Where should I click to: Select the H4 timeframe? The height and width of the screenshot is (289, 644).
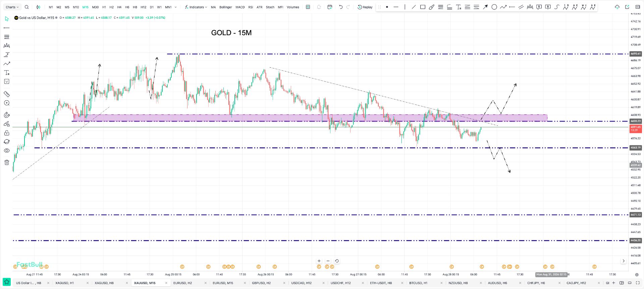coord(119,7)
